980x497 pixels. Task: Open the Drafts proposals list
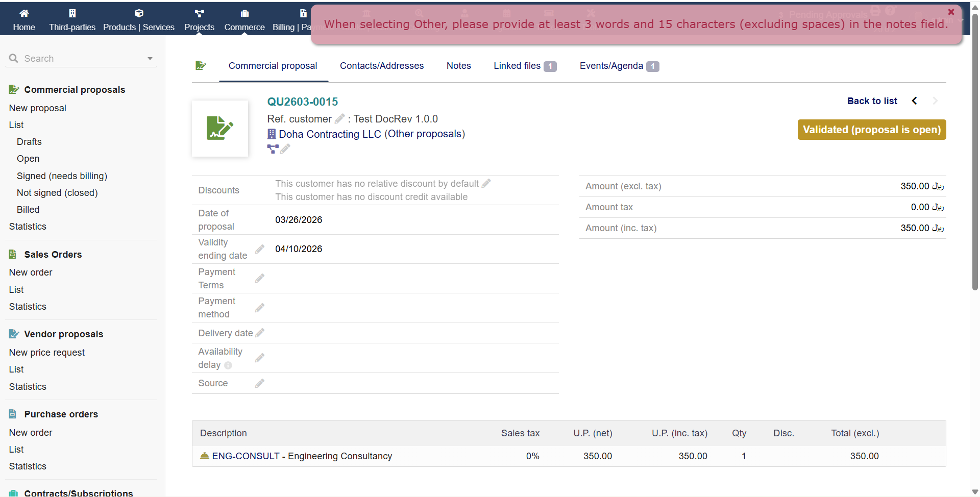pyautogui.click(x=29, y=142)
